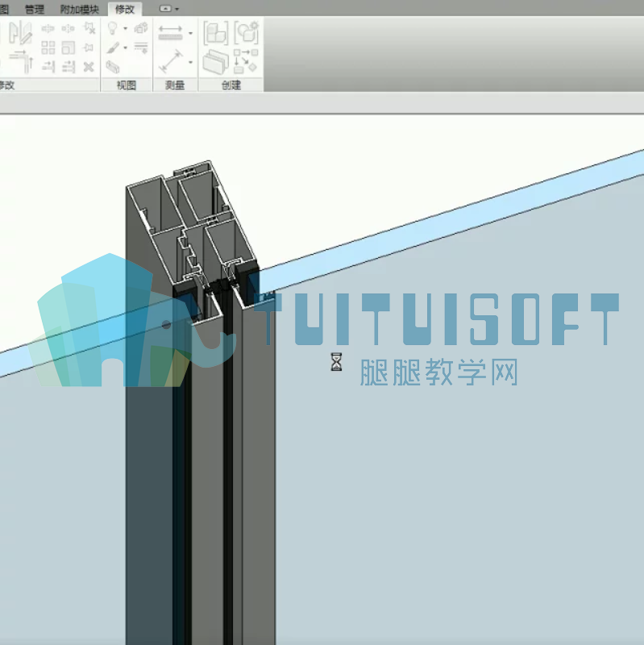Select the Aligned Dimension tool
The image size is (644, 645).
(170, 61)
